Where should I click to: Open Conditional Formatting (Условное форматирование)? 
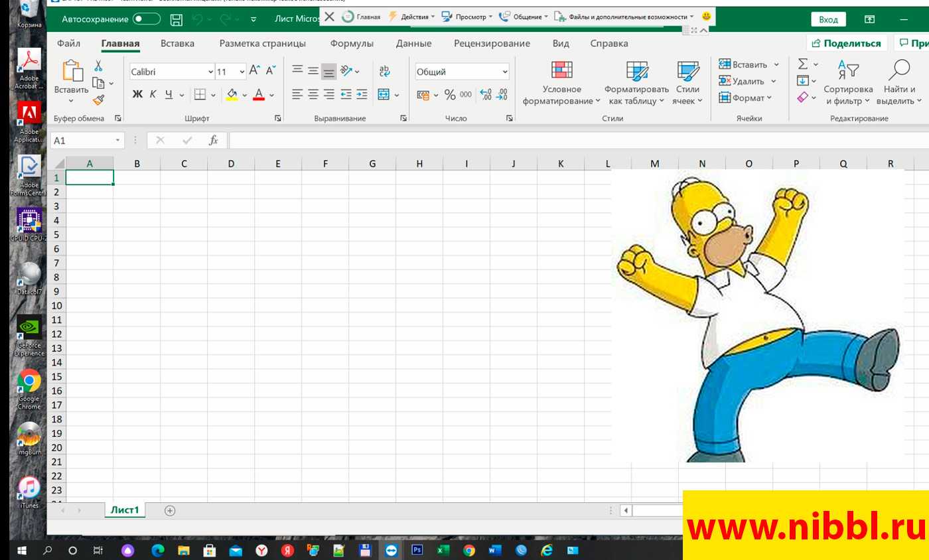pos(561,83)
